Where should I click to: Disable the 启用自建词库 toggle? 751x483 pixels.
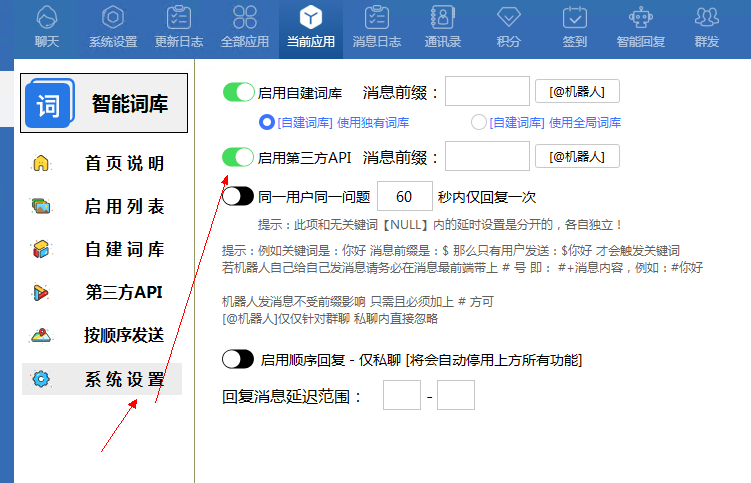(238, 93)
